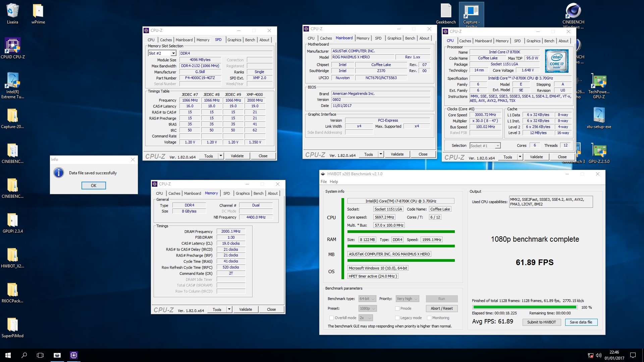Viewport: 644px width, 362px height.
Task: Click the Part Number F4-4000C19-4GTZ field
Action: [x=200, y=78]
